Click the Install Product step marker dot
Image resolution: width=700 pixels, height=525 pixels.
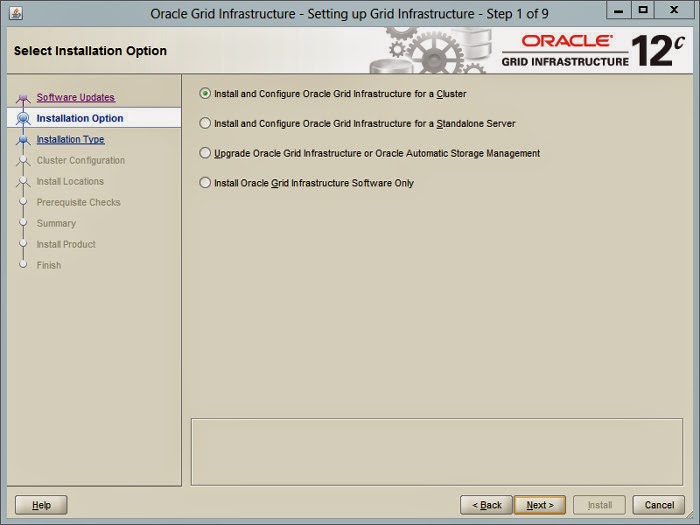point(23,243)
